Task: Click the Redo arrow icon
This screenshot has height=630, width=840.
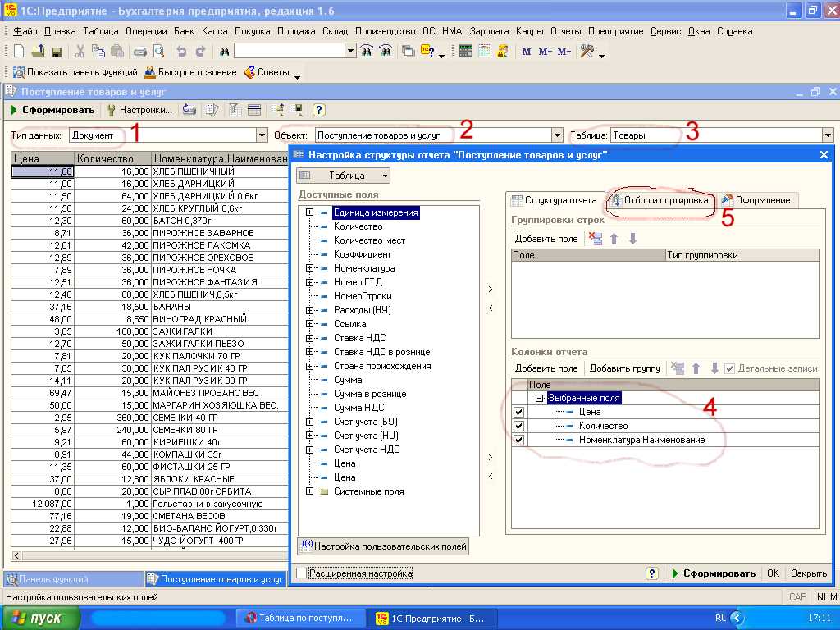Action: tap(200, 52)
